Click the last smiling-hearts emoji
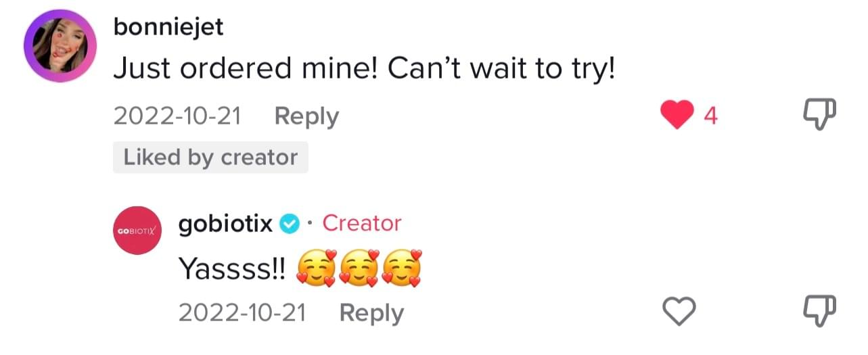This screenshot has height=355, width=868. click(x=402, y=270)
